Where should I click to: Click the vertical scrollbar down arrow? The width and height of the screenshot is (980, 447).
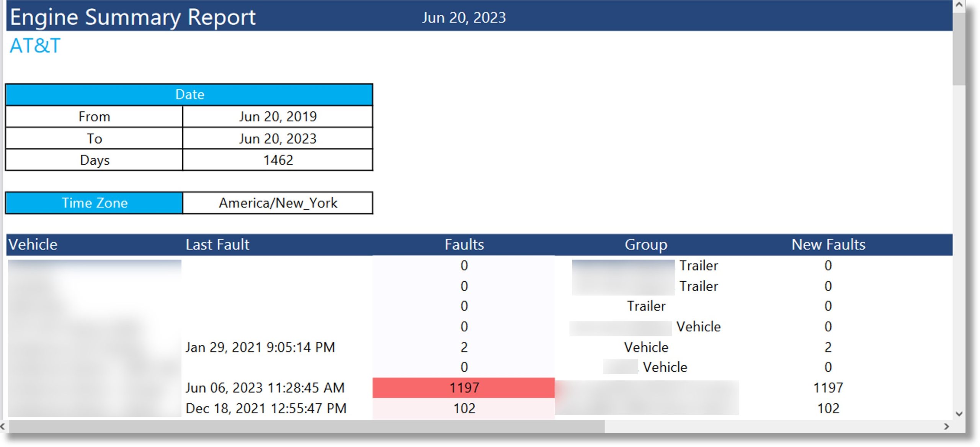pyautogui.click(x=959, y=414)
